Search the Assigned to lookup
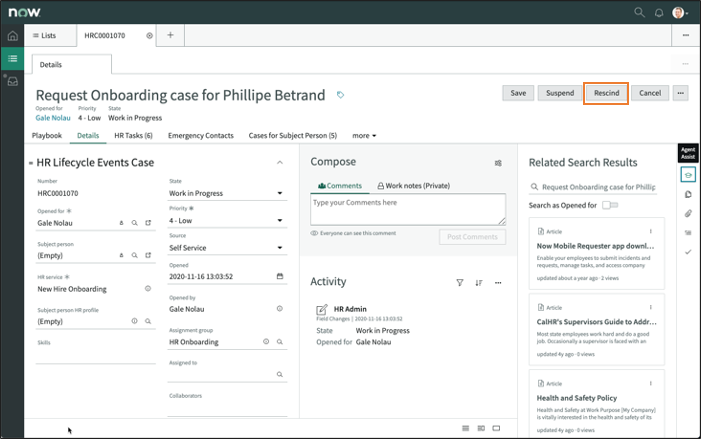Viewport: 701px width, 439px height. click(x=280, y=374)
